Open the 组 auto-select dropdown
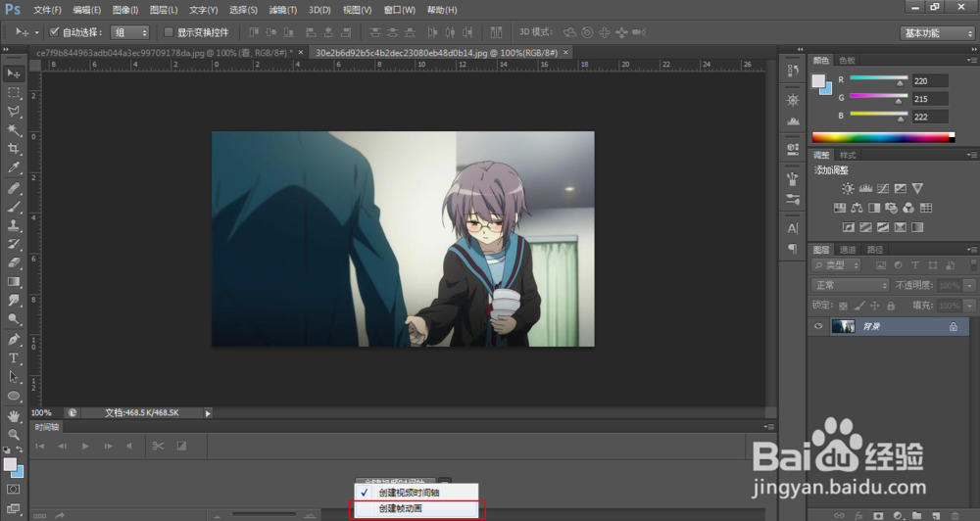The width and height of the screenshot is (980, 521). 129,32
